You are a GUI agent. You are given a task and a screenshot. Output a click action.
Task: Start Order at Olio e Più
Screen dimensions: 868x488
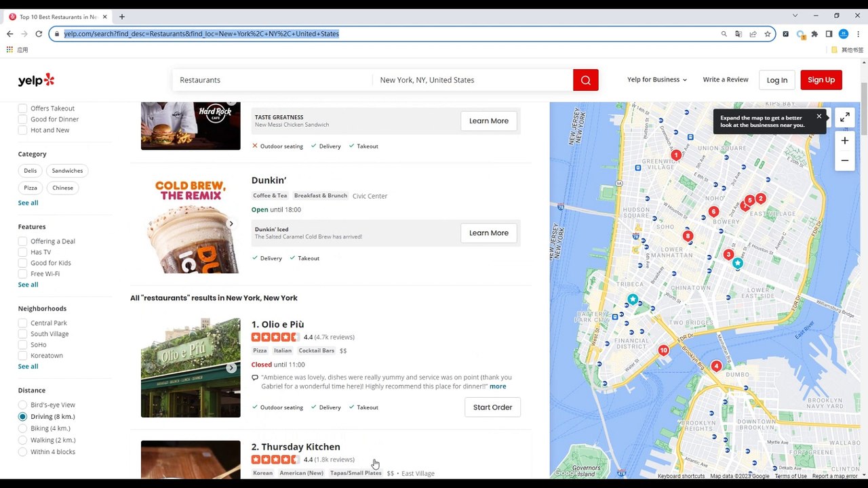pos(492,407)
